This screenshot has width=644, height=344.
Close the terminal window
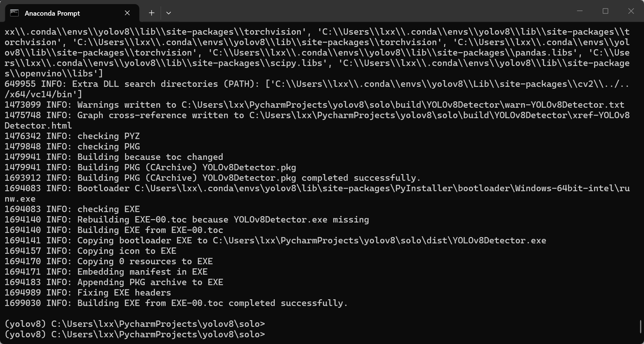point(631,11)
